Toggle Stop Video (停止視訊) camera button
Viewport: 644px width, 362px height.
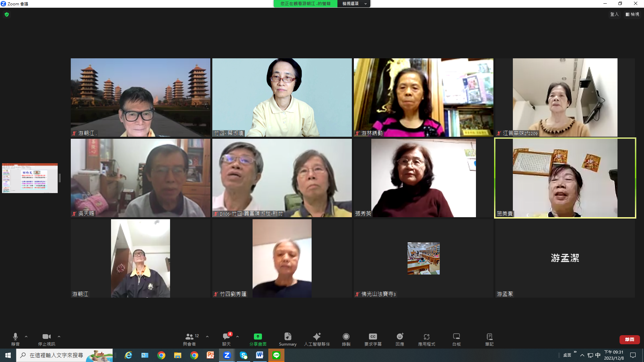46,337
